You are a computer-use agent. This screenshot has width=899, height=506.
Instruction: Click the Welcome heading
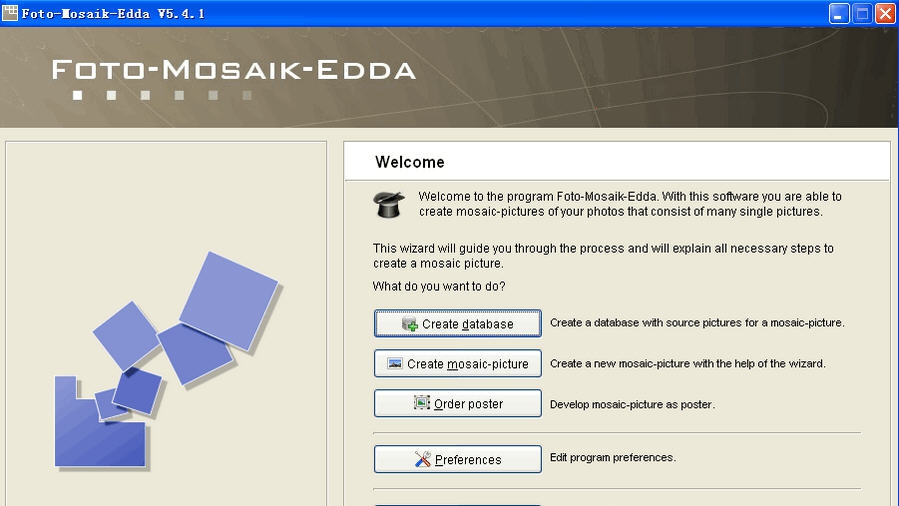[x=410, y=162]
